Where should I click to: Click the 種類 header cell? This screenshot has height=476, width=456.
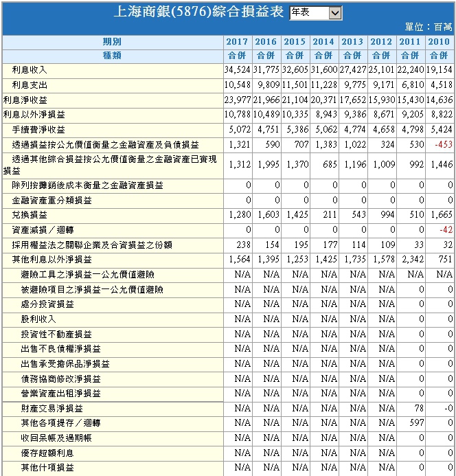click(112, 56)
